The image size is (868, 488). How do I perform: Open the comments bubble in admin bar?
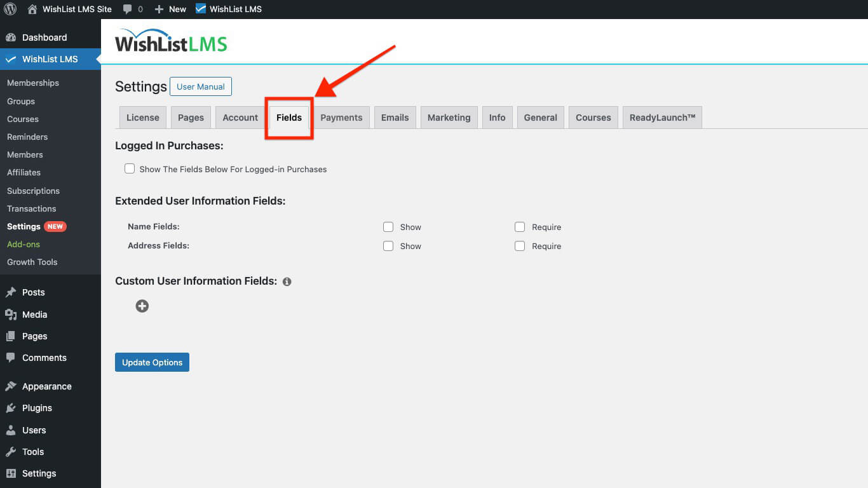pos(126,9)
